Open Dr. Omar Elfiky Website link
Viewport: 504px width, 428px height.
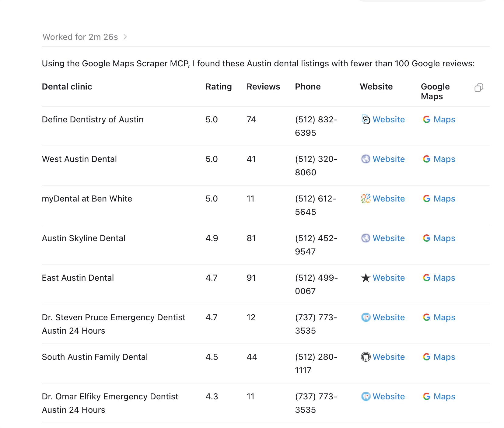389,397
